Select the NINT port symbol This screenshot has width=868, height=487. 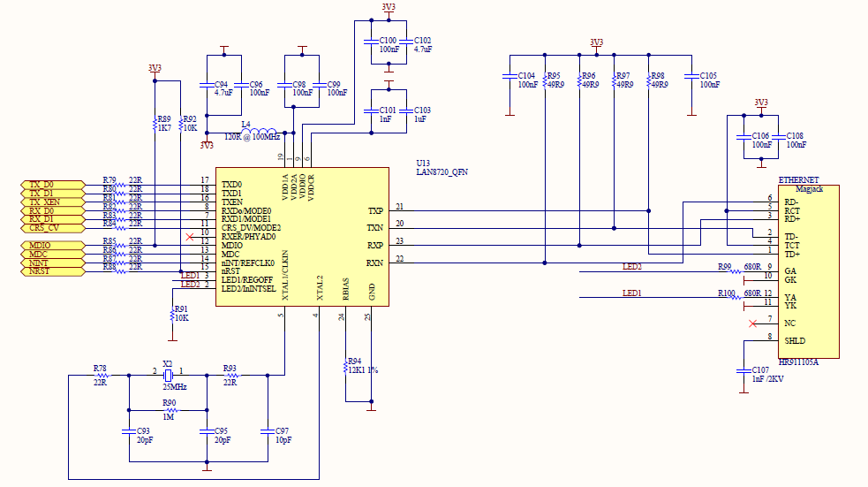53,263
